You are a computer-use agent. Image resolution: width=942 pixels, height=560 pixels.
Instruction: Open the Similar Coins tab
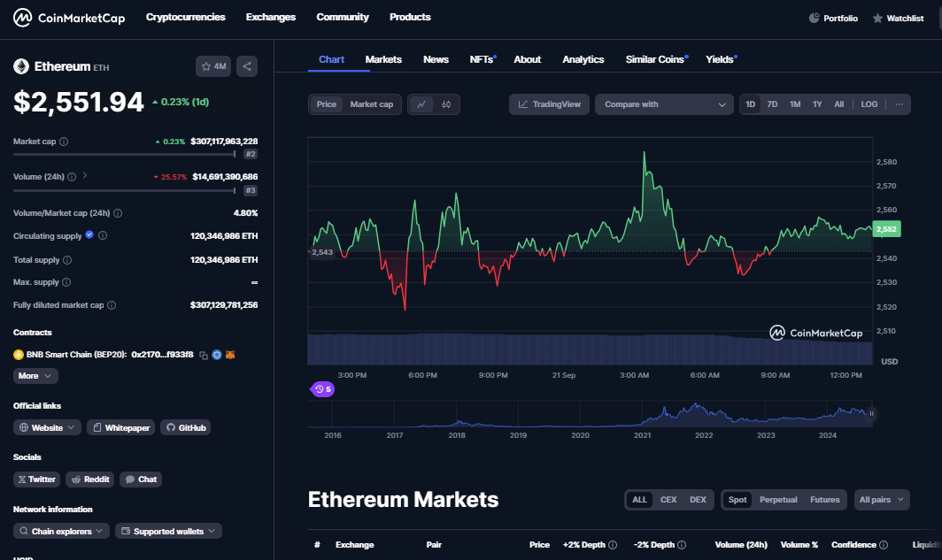point(656,59)
